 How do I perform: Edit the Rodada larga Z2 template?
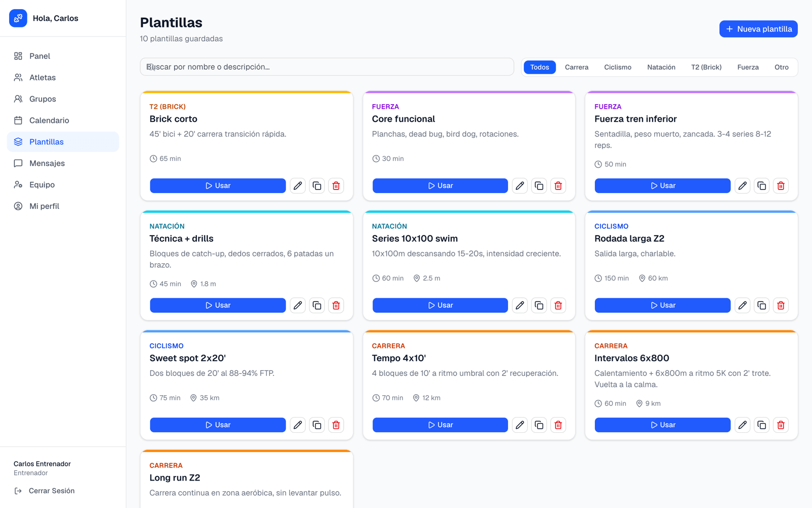coord(742,305)
